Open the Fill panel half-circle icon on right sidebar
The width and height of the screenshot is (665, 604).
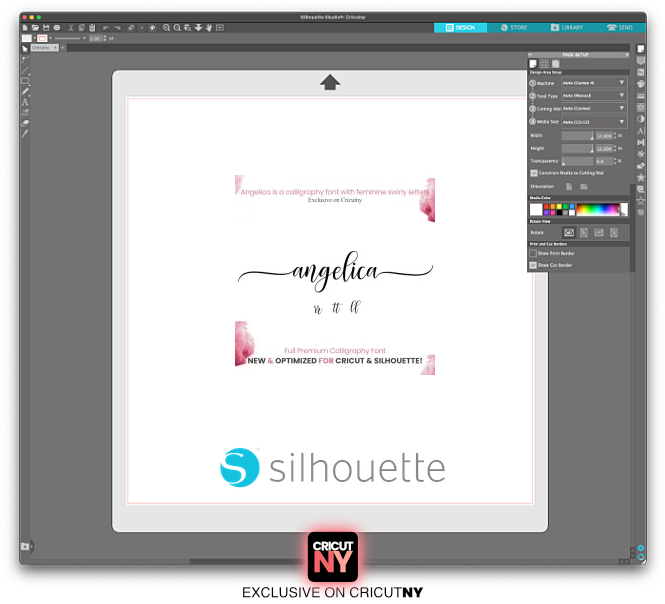[641, 119]
